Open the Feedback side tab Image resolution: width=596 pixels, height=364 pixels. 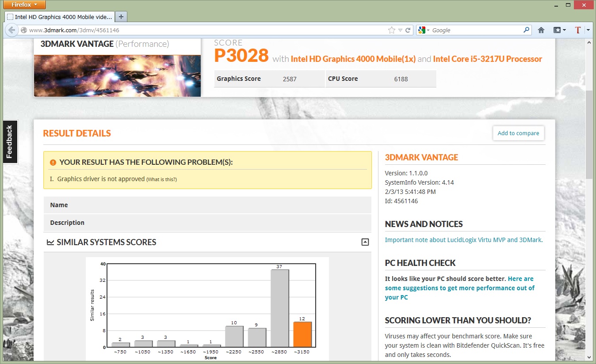[10, 142]
